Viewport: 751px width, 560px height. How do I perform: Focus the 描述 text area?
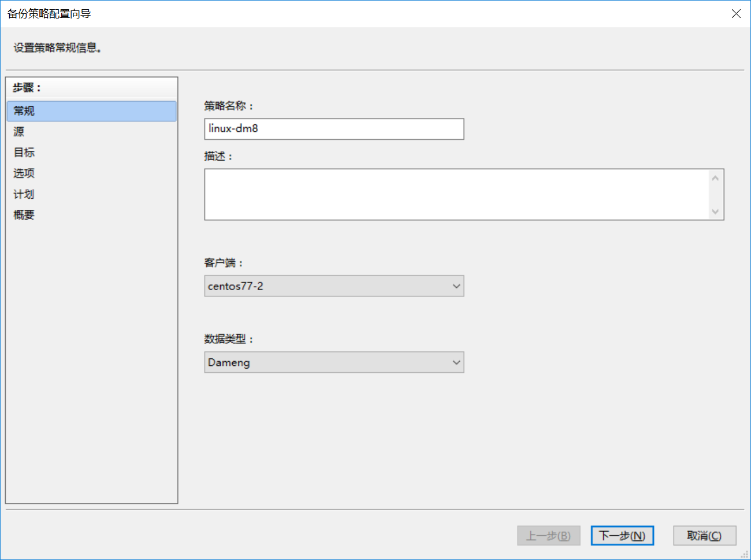click(x=456, y=194)
